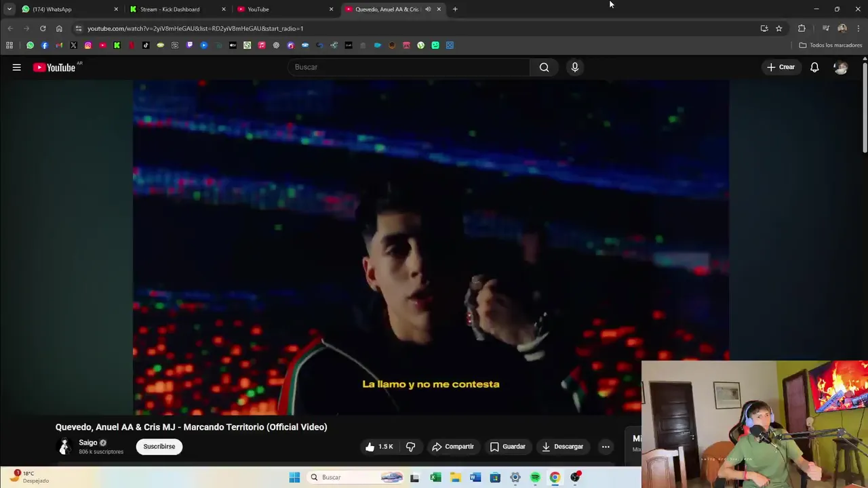Mute the Quevedo tab audio
The width and height of the screenshot is (868, 488).
(428, 9)
